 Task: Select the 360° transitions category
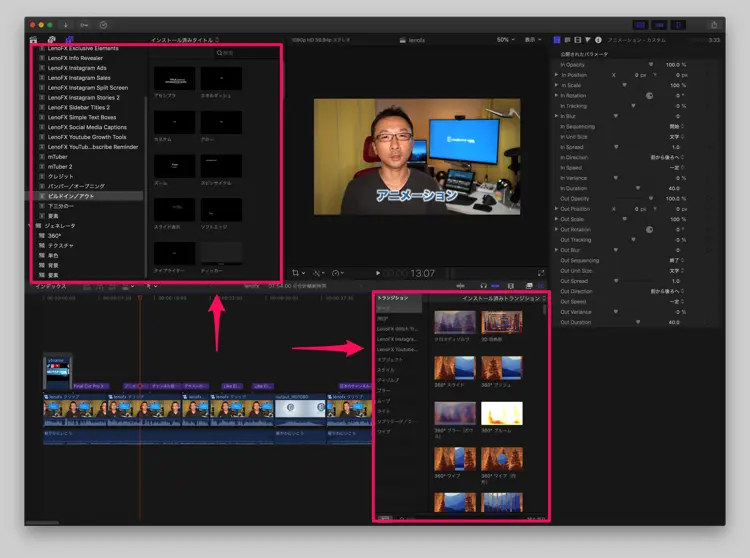point(384,318)
